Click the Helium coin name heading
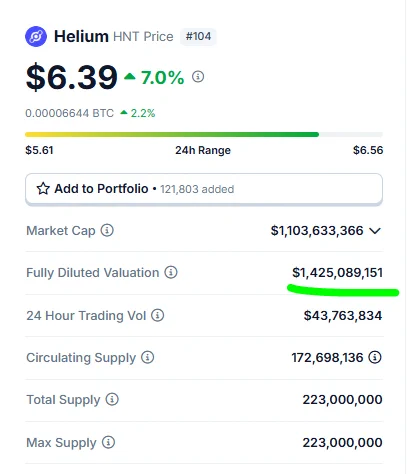 (x=81, y=36)
